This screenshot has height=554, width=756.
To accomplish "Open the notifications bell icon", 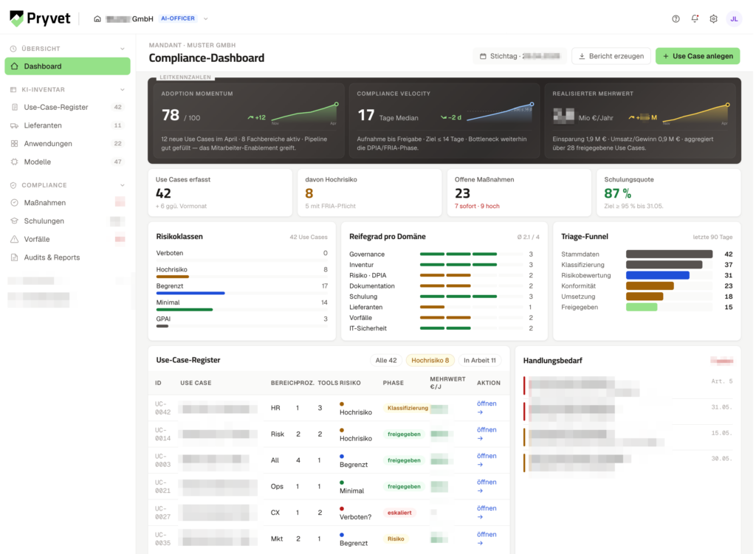I will [x=694, y=18].
